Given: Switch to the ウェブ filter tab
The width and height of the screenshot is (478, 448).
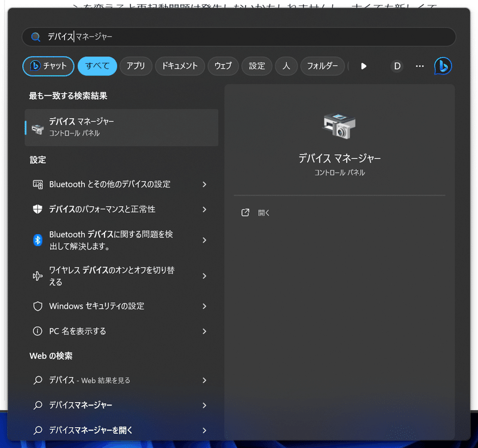Looking at the screenshot, I should pos(223,66).
